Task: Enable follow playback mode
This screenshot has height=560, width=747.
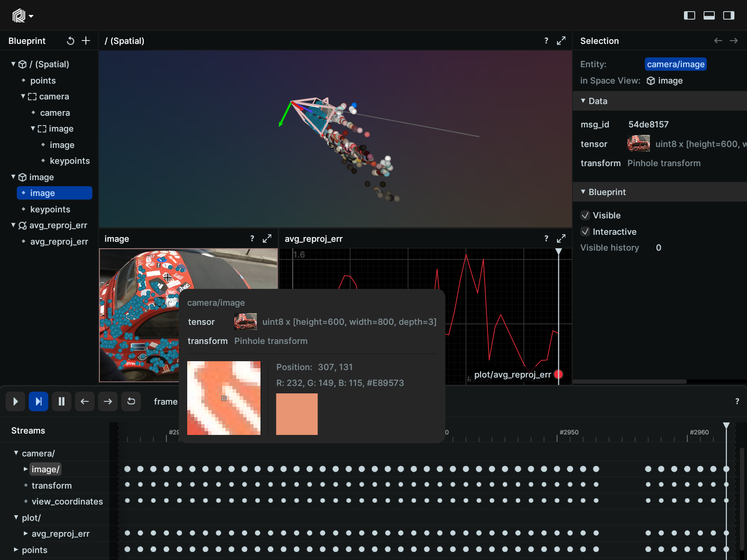Action: tap(38, 401)
